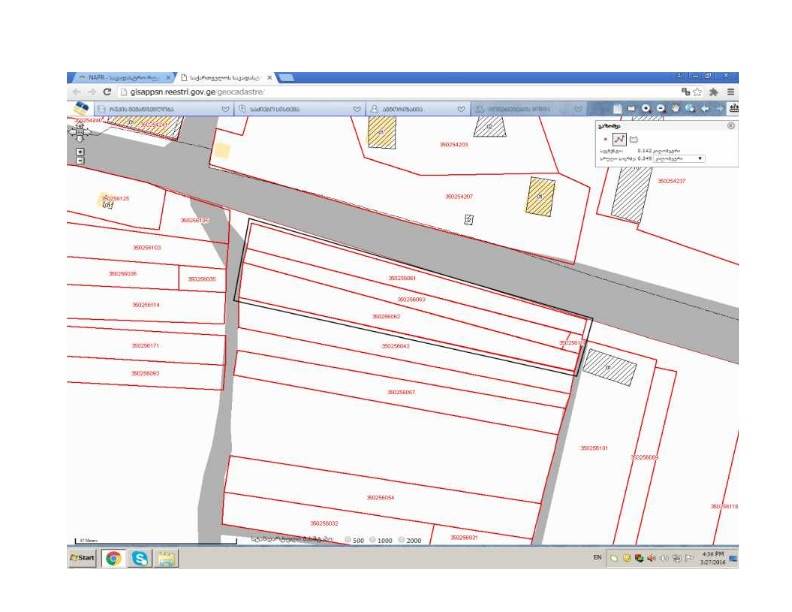Screen dimensions: 792x612
Task: Bookmark this page with the star
Action: tap(698, 92)
